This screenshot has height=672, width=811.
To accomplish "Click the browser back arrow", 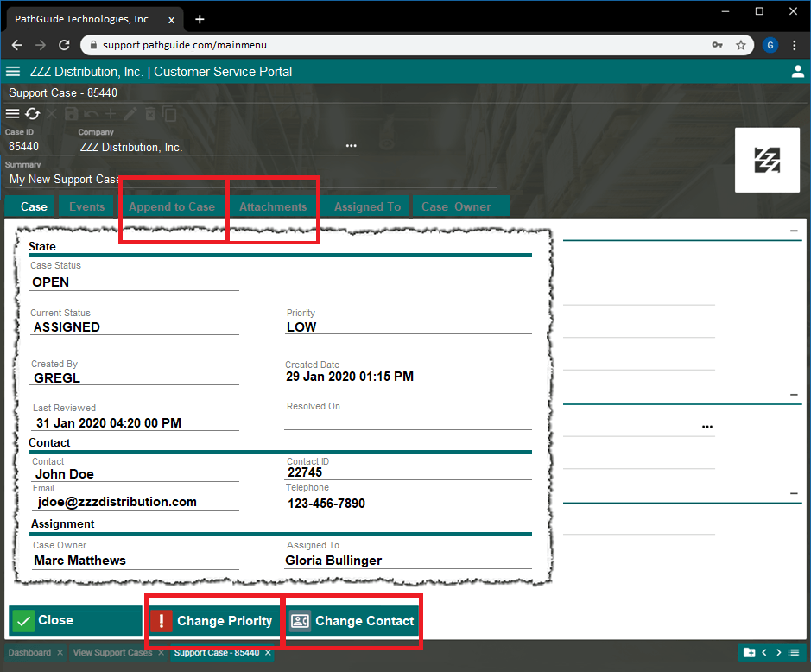I will tap(17, 45).
